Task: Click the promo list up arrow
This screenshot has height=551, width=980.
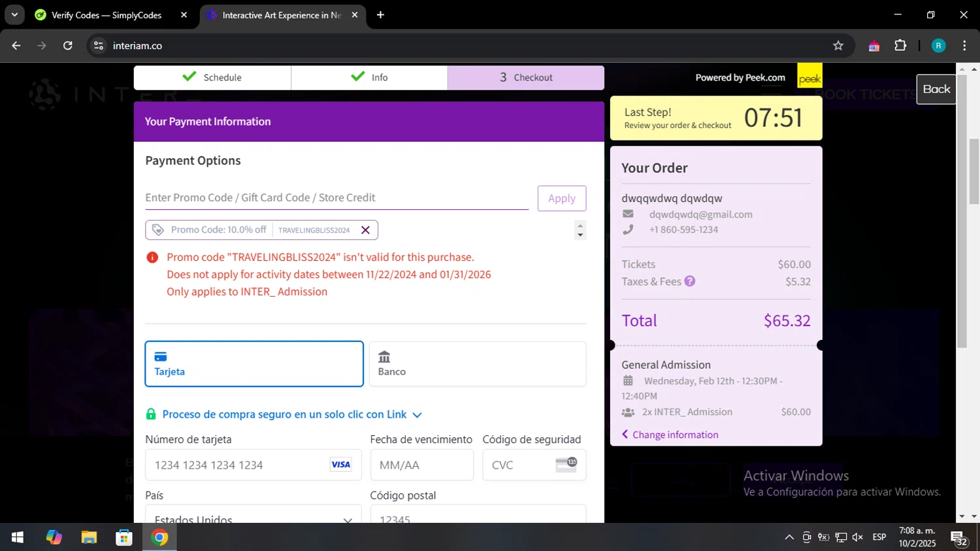Action: [580, 225]
